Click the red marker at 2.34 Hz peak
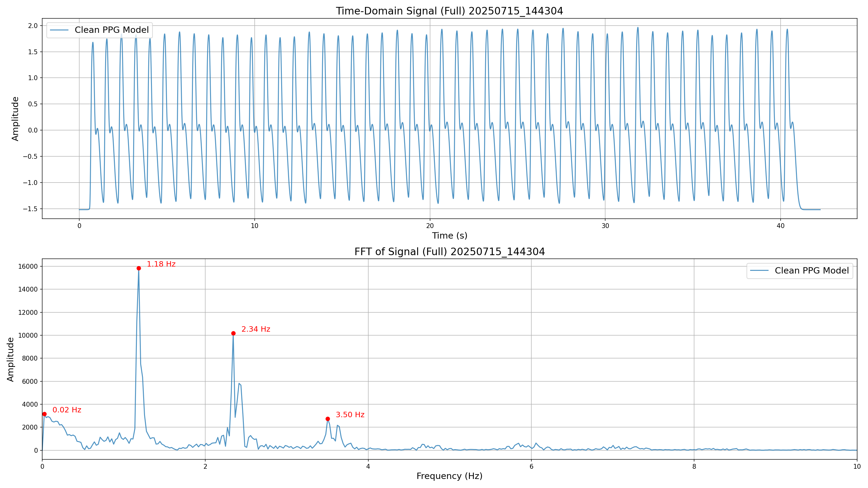 click(233, 333)
